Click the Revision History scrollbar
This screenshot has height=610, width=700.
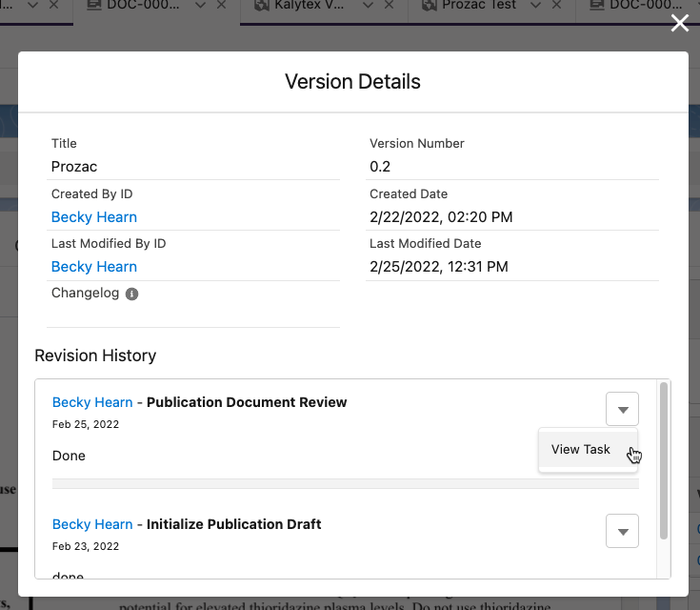[x=664, y=457]
